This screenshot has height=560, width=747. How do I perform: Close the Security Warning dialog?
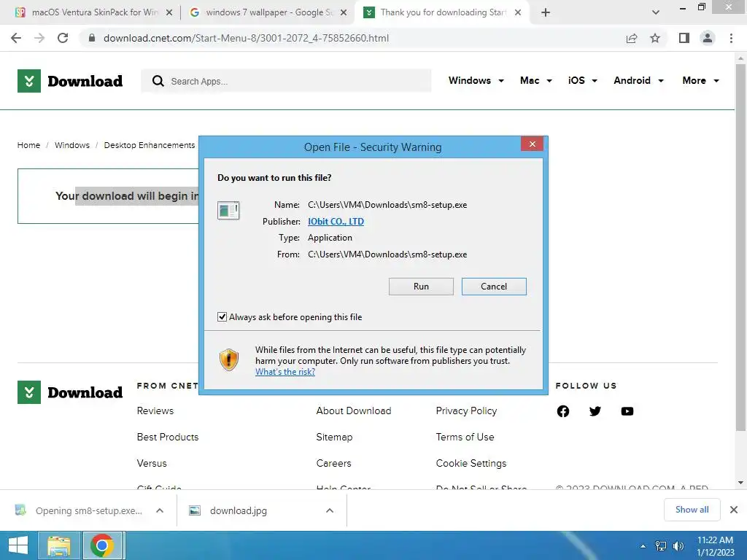click(532, 144)
